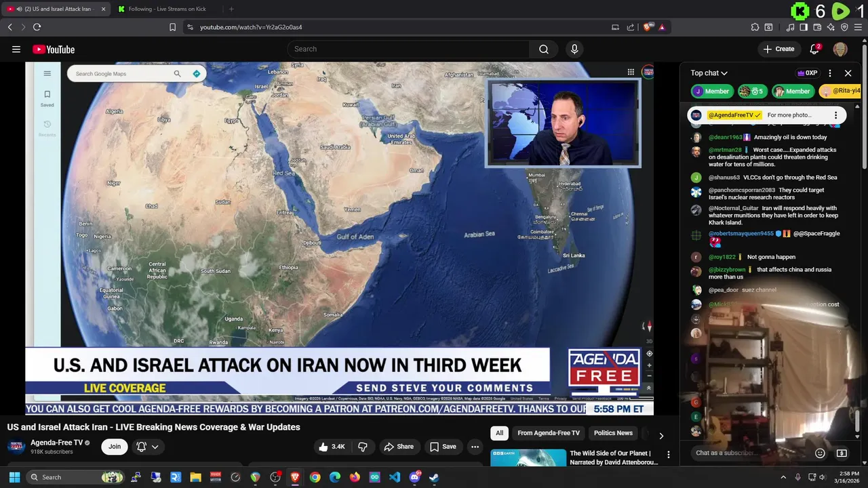Open YouTube notifications bell
Viewport: 868px width, 488px height.
click(x=815, y=49)
